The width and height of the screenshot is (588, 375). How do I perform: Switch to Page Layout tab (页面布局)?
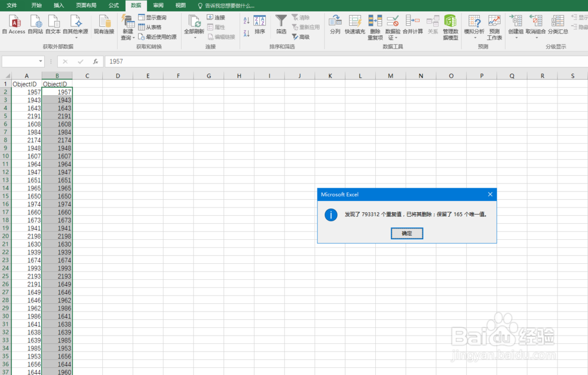(x=86, y=5)
